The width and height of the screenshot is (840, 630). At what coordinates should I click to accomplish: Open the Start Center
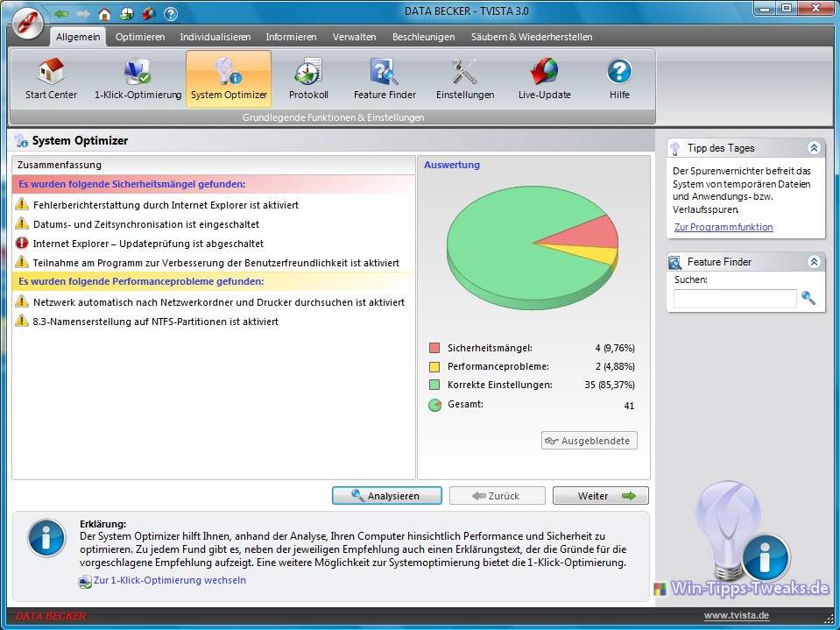click(51, 79)
